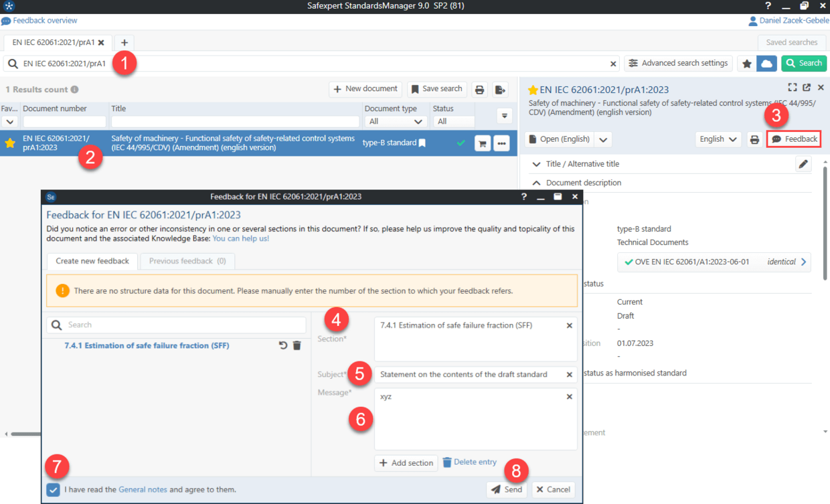Add the standard to the shopping cart

click(483, 143)
